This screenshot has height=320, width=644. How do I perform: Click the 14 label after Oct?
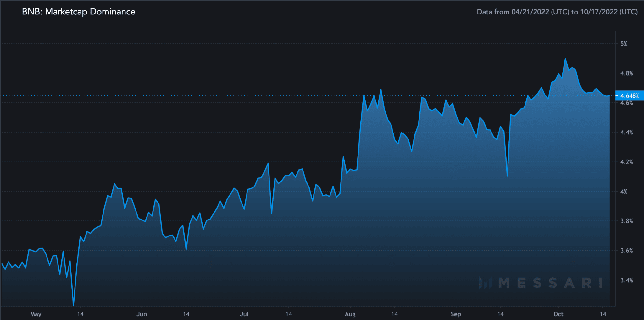point(603,314)
